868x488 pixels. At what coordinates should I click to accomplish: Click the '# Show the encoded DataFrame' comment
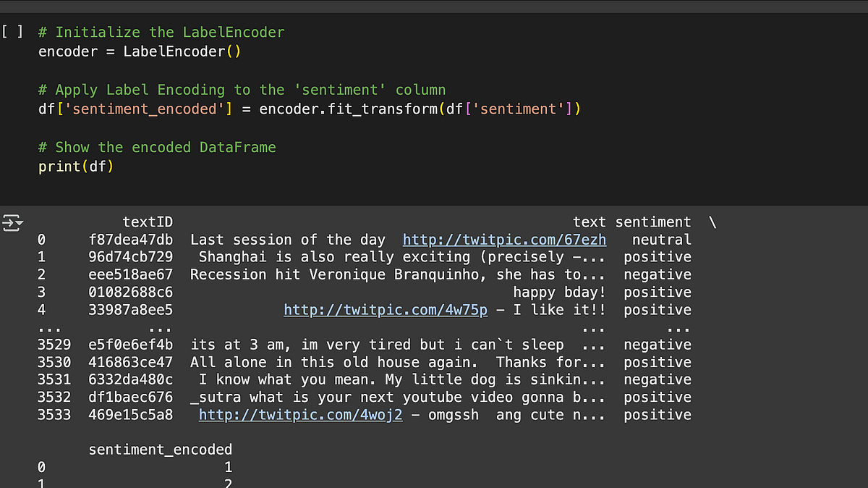point(157,148)
